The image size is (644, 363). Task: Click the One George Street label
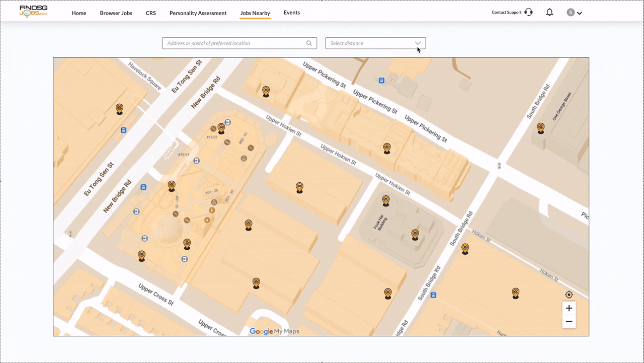coord(562,106)
